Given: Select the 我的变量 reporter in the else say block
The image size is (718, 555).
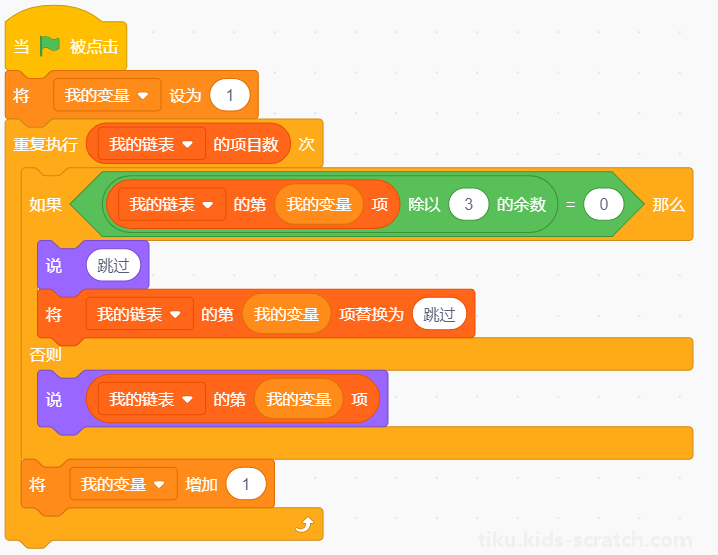Looking at the screenshot, I should tap(299, 399).
